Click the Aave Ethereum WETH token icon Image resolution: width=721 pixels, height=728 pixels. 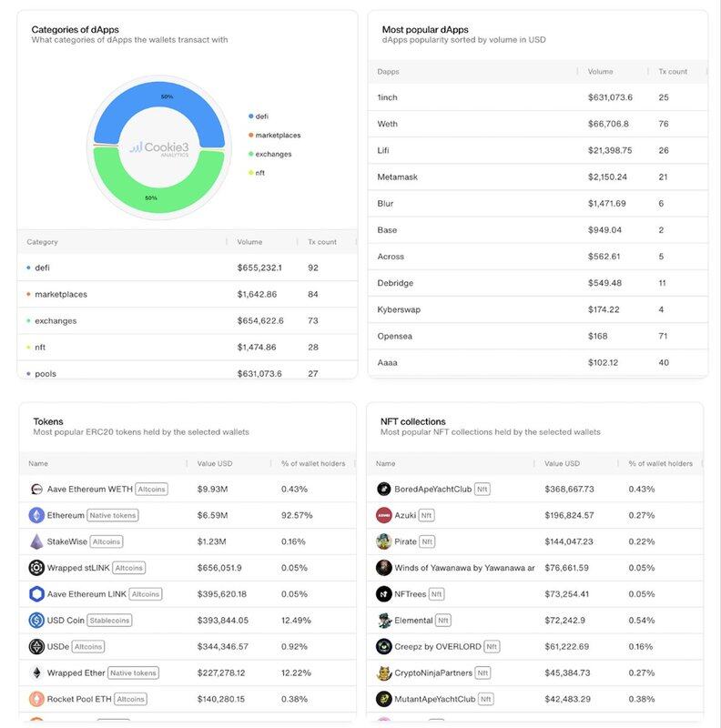click(36, 489)
